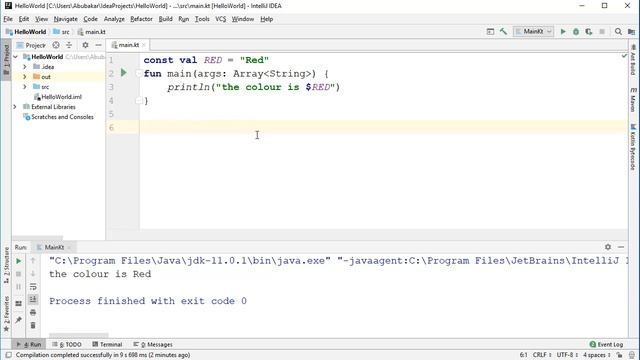Minimize Run panel with the minus icon
The width and height of the screenshot is (640, 360).
coord(621,247)
